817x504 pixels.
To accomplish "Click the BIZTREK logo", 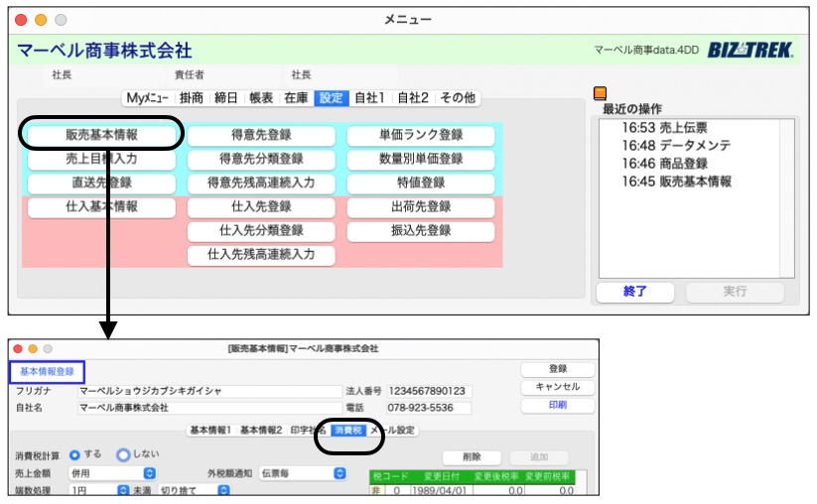I will pyautogui.click(x=750, y=50).
